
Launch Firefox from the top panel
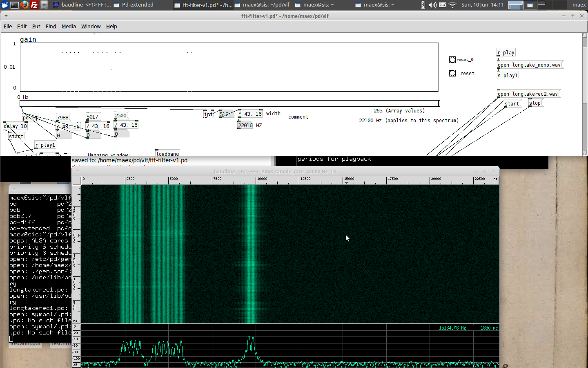[24, 5]
